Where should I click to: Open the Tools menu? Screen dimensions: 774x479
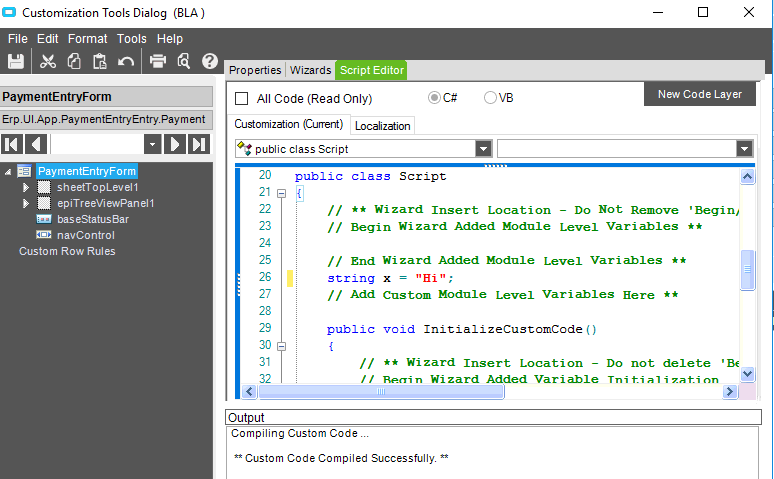coord(131,39)
